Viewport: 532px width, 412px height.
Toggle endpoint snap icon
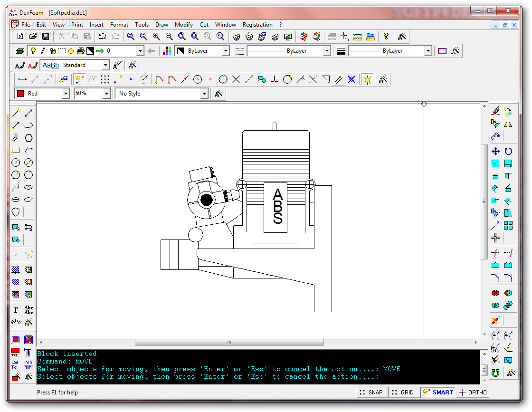(159, 80)
